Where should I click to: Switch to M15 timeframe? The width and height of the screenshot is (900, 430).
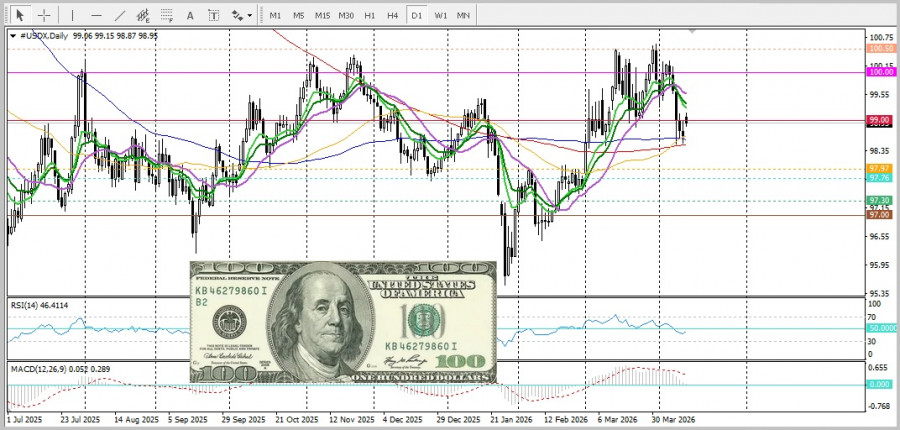(x=322, y=16)
